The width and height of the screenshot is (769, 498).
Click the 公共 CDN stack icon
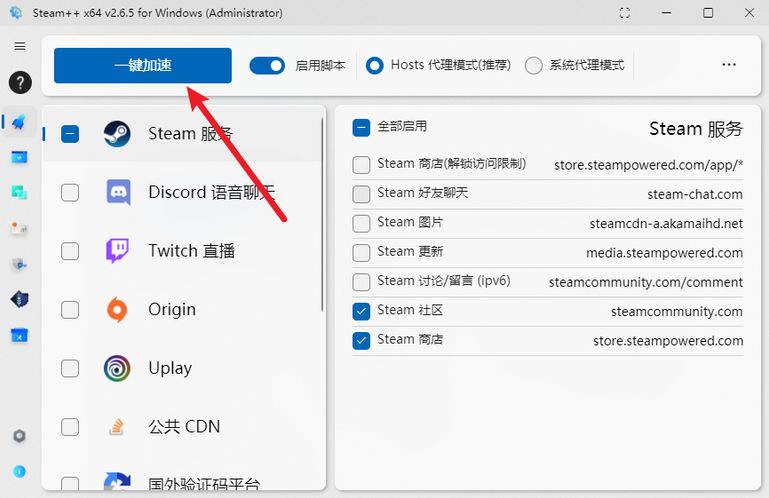(x=116, y=427)
